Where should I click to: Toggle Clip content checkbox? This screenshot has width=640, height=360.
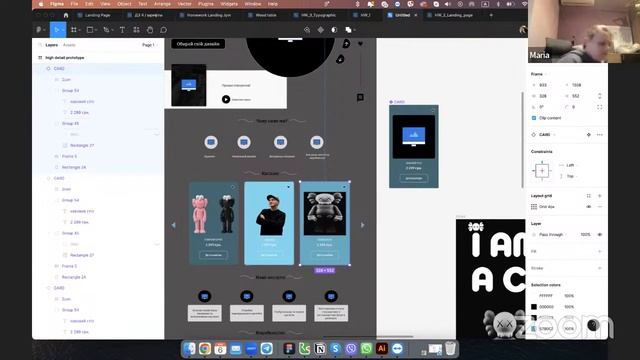[534, 118]
